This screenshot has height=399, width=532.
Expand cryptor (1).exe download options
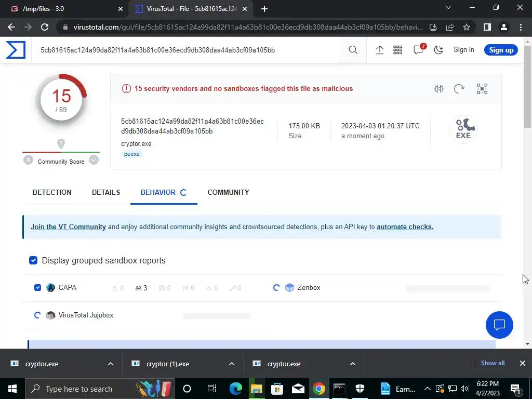tap(232, 364)
